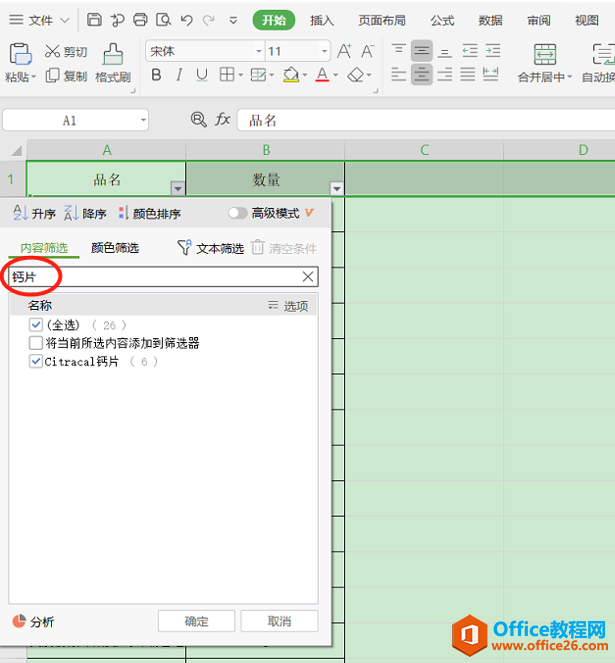Click the 取消 button
Image resolution: width=615 pixels, height=663 pixels.
(x=279, y=621)
